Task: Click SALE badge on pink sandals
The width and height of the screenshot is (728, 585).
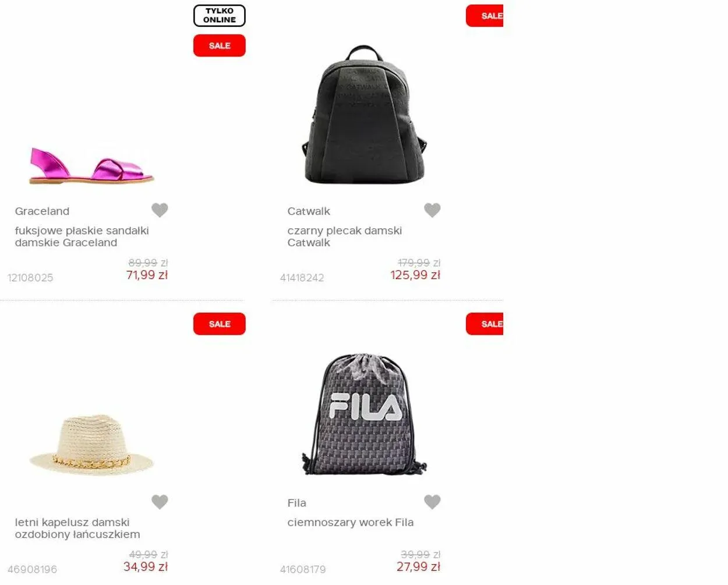Action: coord(220,45)
